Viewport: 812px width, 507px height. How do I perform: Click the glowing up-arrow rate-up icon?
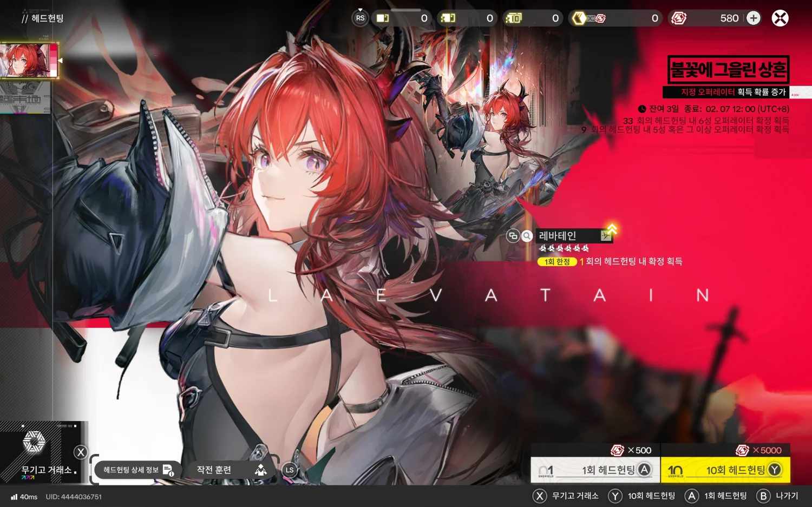point(611,229)
